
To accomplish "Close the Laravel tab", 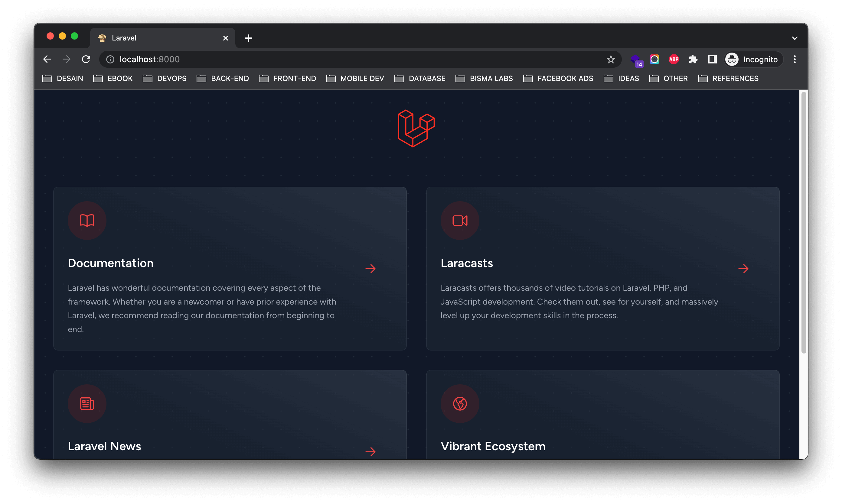I will [x=225, y=38].
